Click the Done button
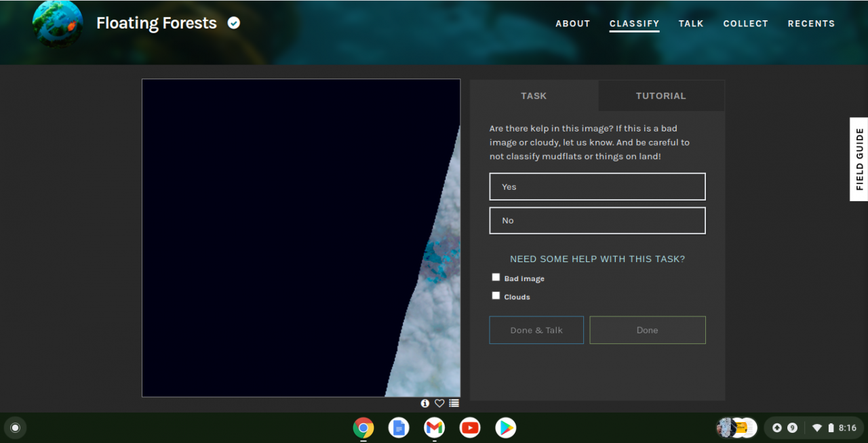 tap(648, 330)
